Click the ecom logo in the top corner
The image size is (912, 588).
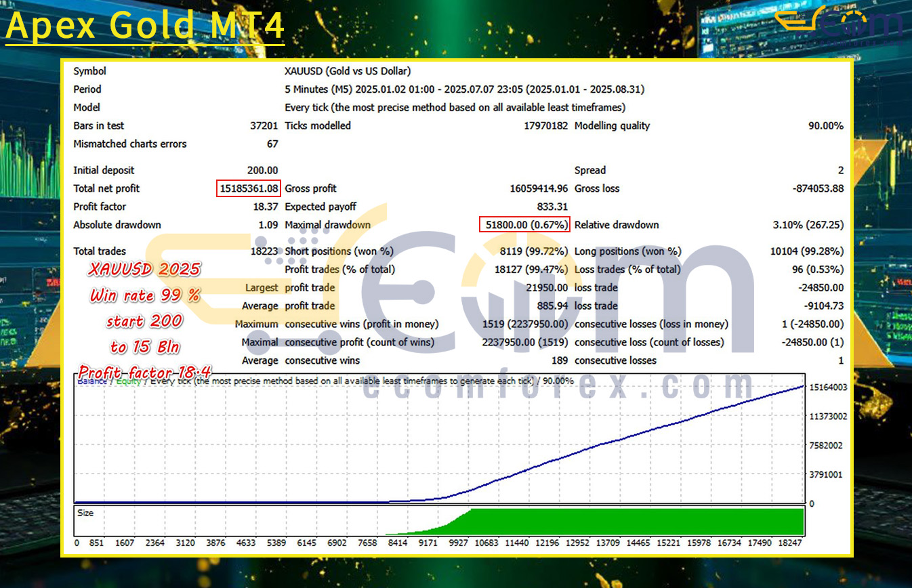839,26
